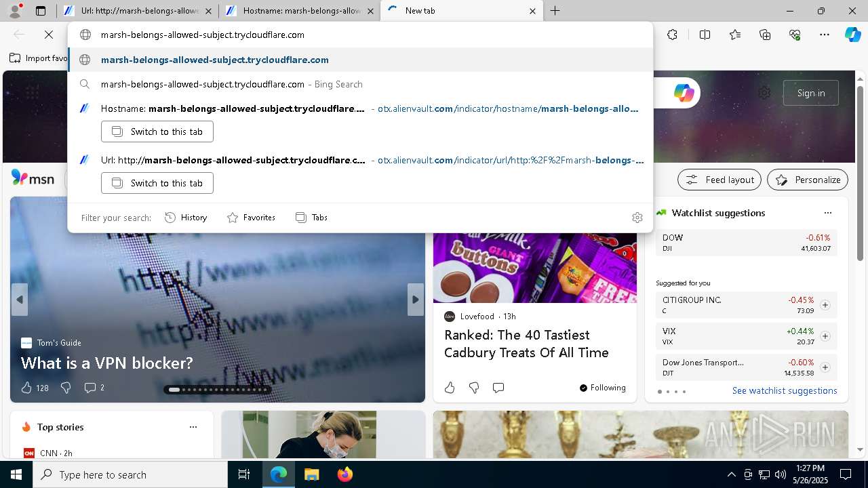Switch to Hostname alienvault tab
The image size is (868, 488).
300,11
